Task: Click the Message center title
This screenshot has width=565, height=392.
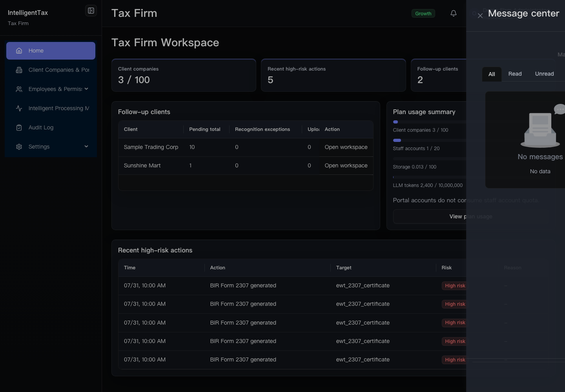Action: [523, 13]
